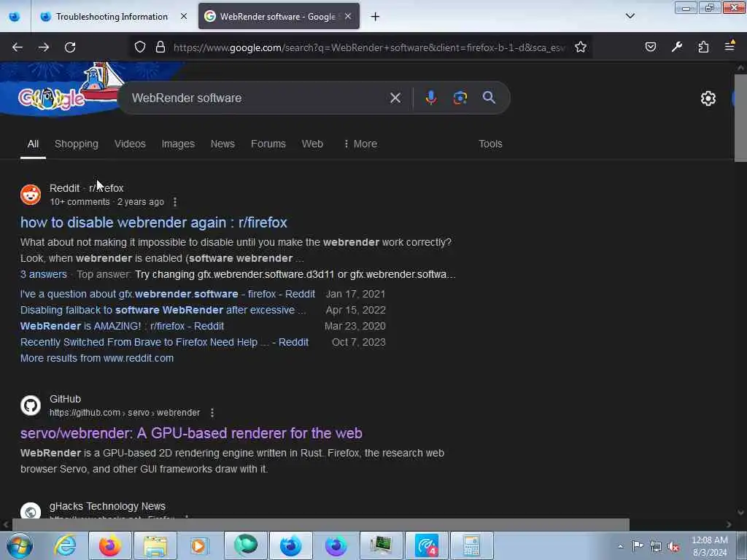Open the Reddit site favicon
This screenshot has height=560, width=747.
coord(31,195)
